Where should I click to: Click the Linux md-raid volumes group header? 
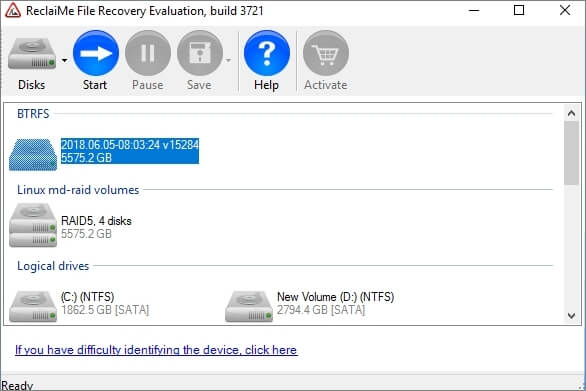78,190
